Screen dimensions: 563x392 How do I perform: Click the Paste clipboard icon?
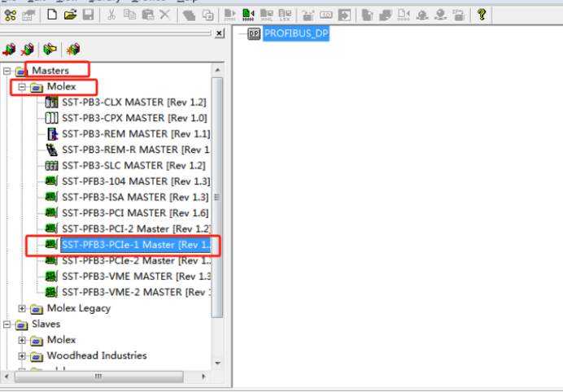coord(147,15)
